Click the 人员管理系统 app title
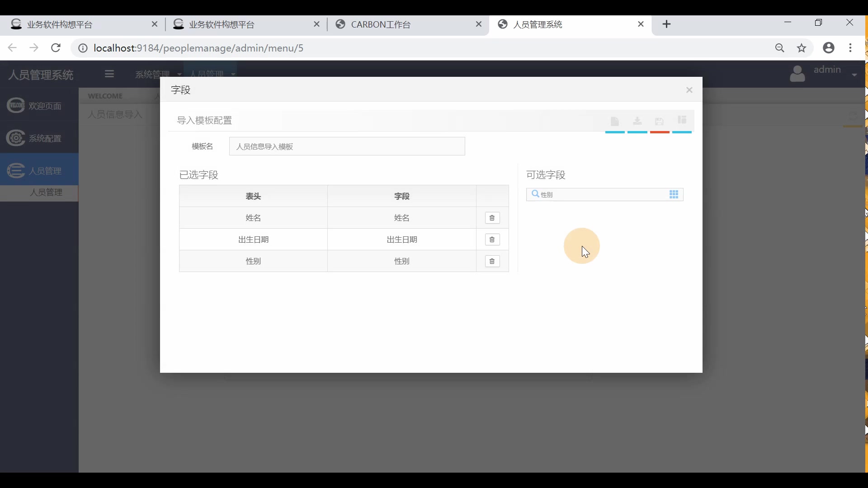This screenshot has height=488, width=868. coord(41,75)
